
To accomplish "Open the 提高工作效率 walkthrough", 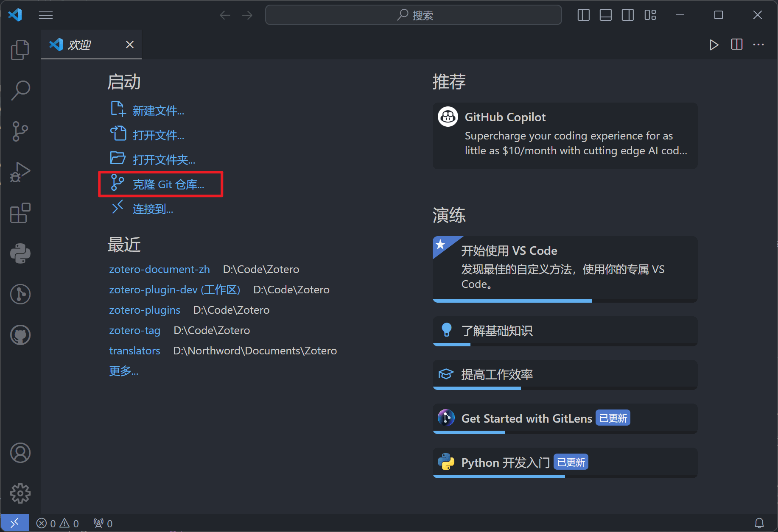I will pos(565,375).
